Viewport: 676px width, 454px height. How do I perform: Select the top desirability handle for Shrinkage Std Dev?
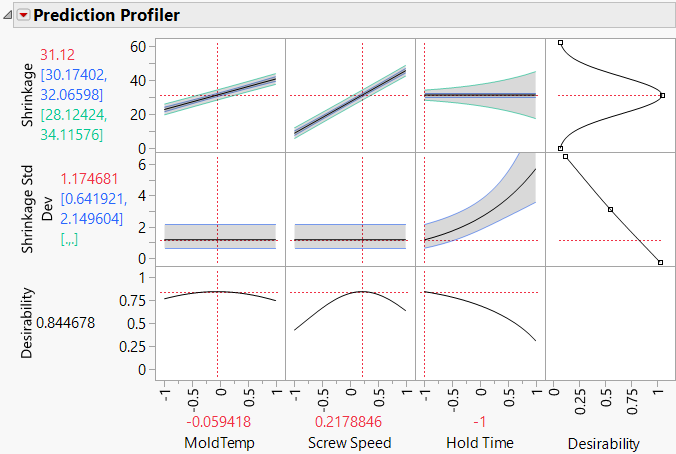[566, 157]
